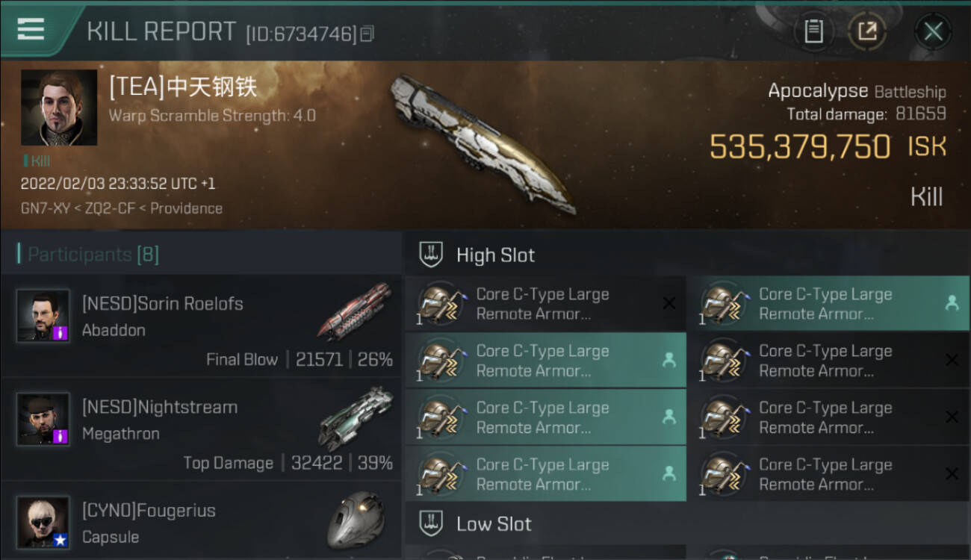Open Sorin Roelofs' pilot portrait
Screen dimensions: 971x560
(43, 316)
